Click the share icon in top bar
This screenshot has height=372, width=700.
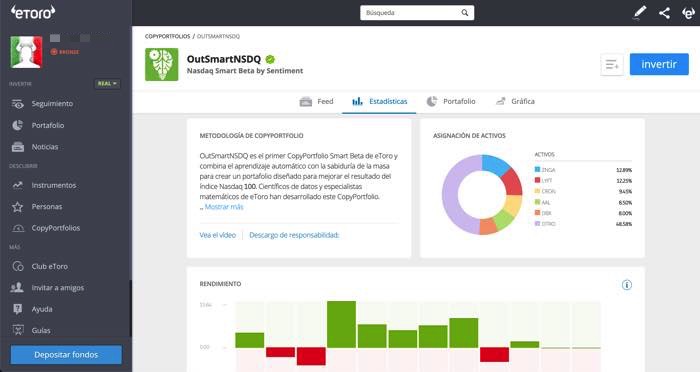[x=664, y=13]
